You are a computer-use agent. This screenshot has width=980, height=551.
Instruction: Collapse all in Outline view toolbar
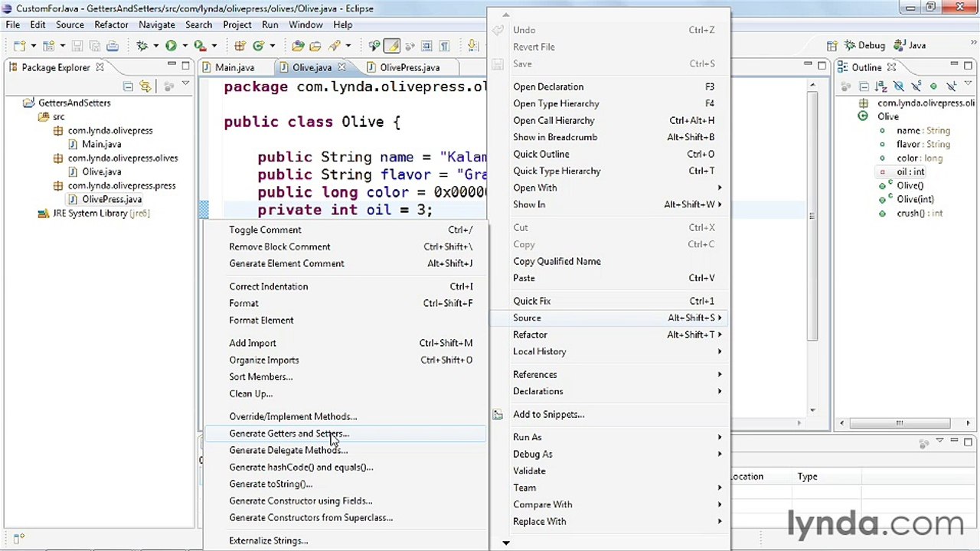pos(865,86)
